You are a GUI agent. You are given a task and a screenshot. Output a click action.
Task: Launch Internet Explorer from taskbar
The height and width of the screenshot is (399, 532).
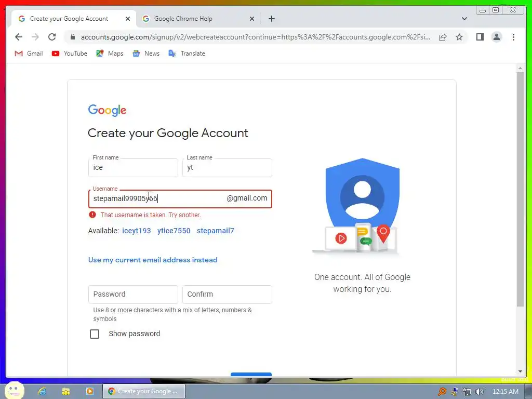pyautogui.click(x=42, y=391)
